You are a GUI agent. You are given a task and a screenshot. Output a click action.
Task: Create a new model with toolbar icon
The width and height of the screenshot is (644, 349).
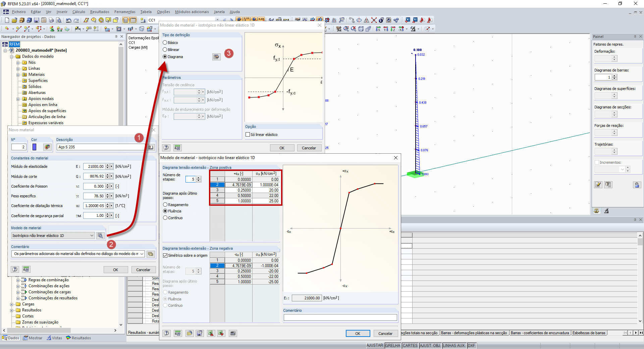(x=7, y=20)
